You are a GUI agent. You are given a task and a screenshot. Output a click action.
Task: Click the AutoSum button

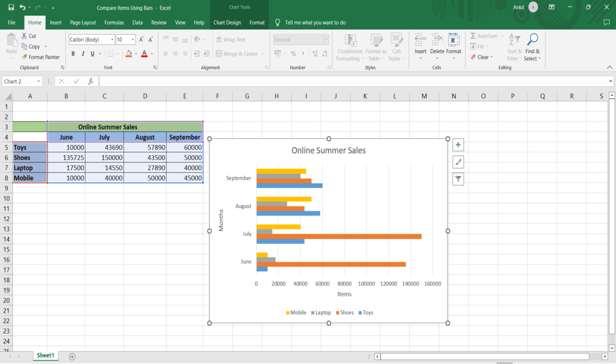point(484,36)
